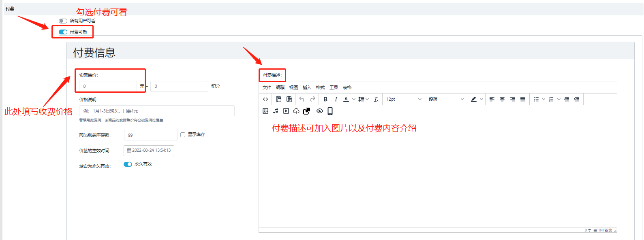Click the mobile phone preview icon

(x=330, y=111)
